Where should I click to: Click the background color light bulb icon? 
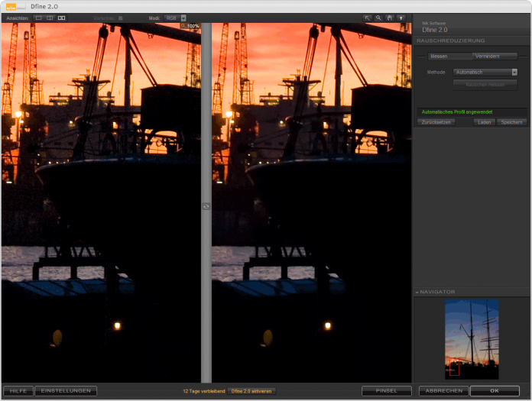coord(401,18)
